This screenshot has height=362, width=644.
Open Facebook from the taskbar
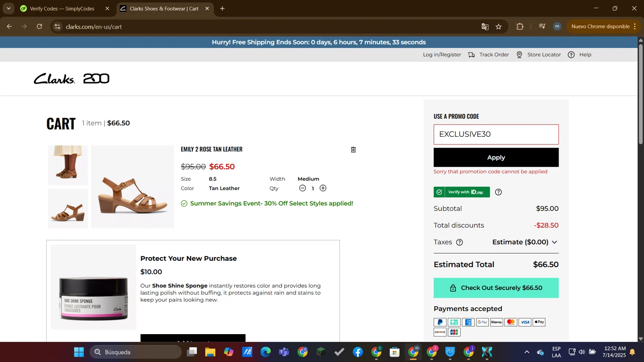tap(358, 352)
